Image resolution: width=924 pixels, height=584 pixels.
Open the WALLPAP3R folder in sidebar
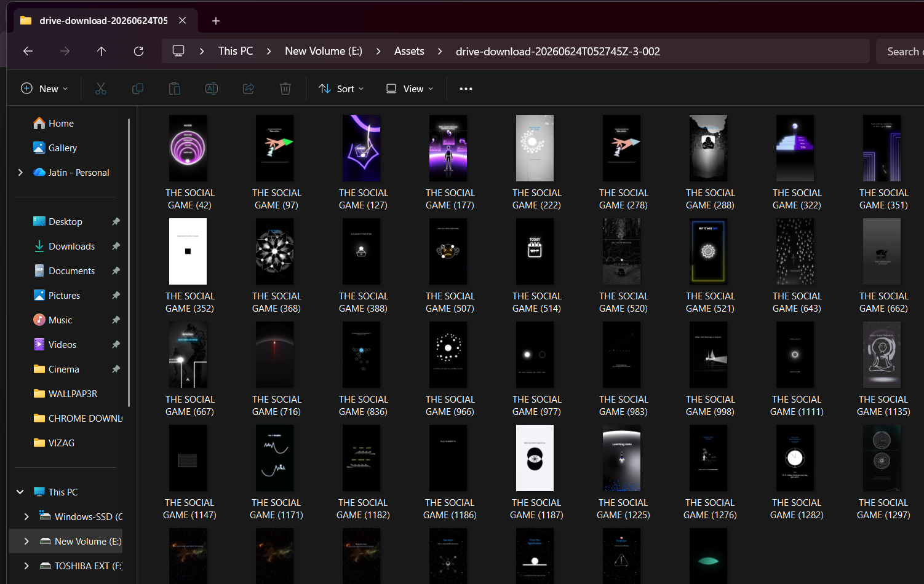click(65, 393)
